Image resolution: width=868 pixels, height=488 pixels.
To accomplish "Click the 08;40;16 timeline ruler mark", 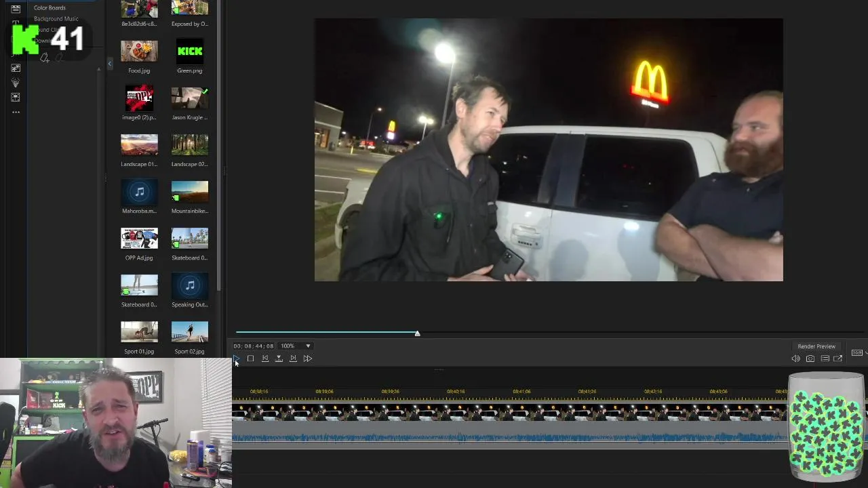I will 456,392.
